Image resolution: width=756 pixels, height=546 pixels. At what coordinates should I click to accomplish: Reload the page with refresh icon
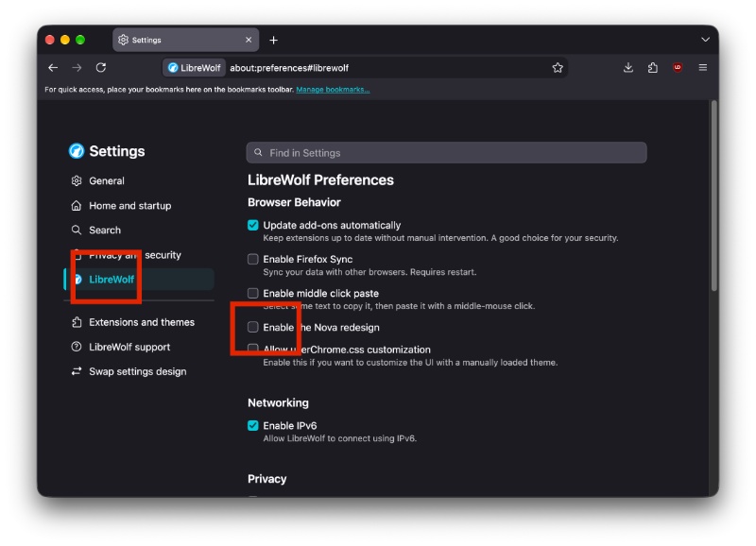(x=101, y=67)
